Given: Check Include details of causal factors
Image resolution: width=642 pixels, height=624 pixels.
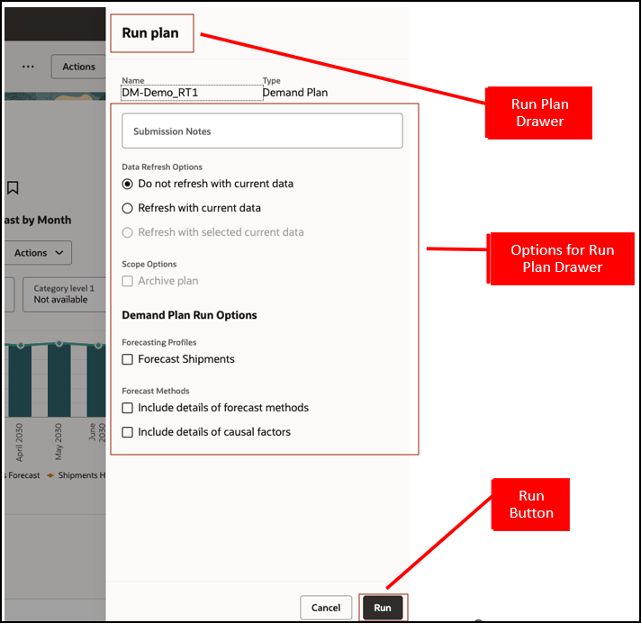Looking at the screenshot, I should coord(127,432).
